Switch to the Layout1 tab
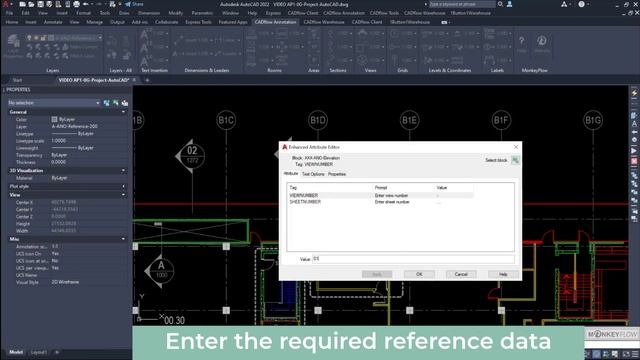The width and height of the screenshot is (640, 360). coord(39,352)
